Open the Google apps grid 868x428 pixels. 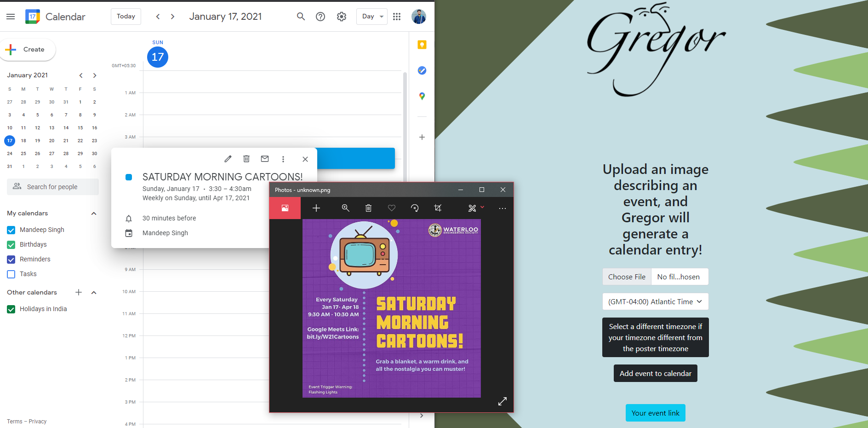[x=397, y=17]
